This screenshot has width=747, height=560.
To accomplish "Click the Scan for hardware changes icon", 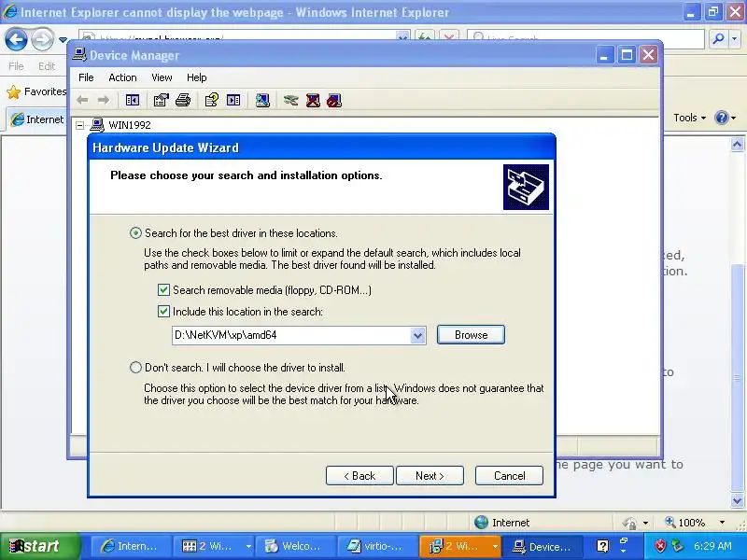I will (x=262, y=100).
